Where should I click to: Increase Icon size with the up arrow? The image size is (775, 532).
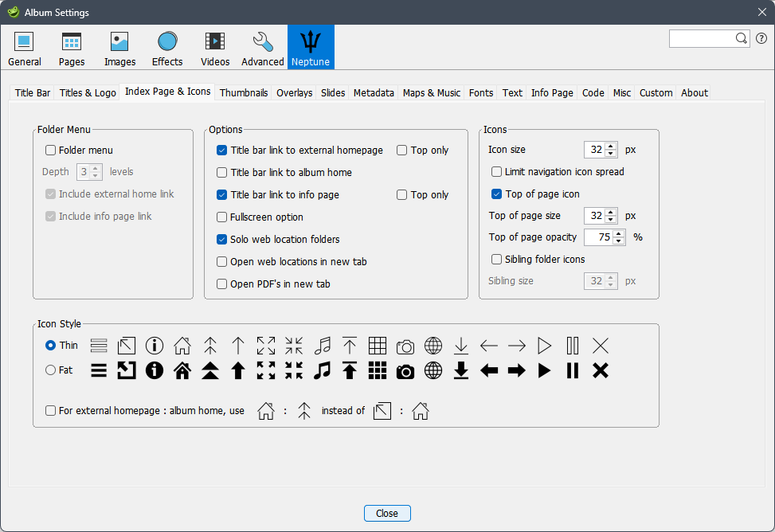pos(611,147)
